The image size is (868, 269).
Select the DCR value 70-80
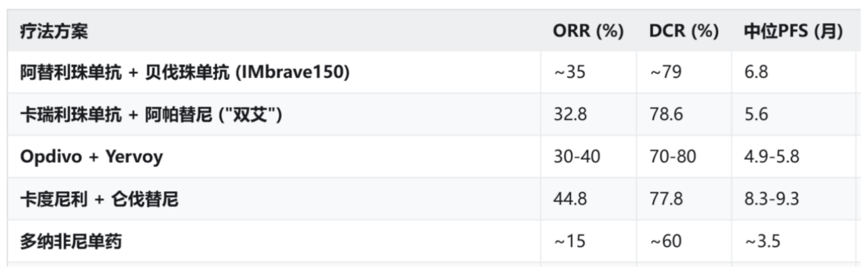pyautogui.click(x=673, y=157)
